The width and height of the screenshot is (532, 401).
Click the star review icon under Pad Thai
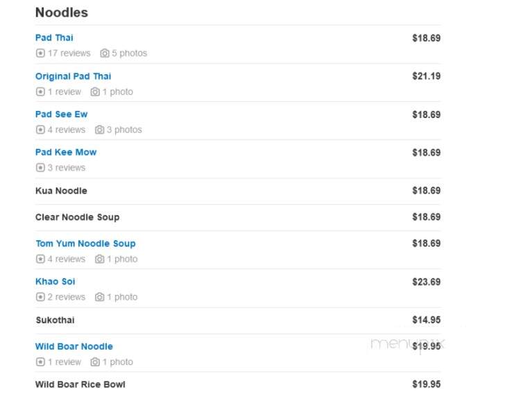click(x=40, y=53)
